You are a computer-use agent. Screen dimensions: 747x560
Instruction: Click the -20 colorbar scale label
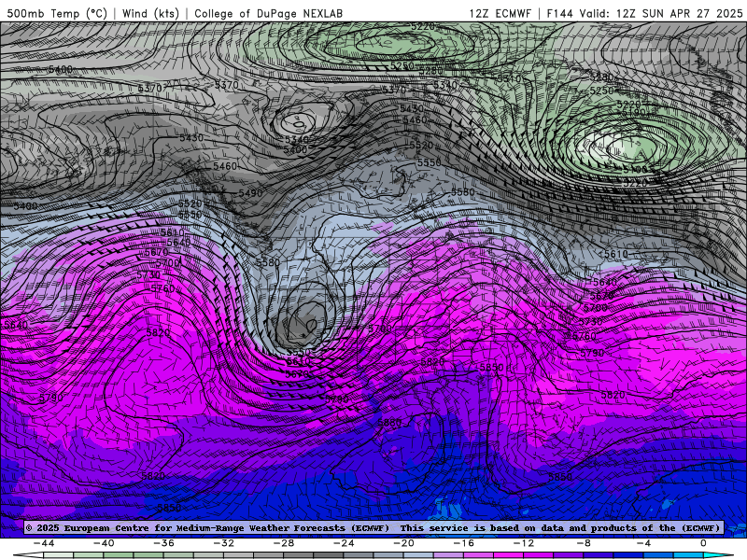click(x=403, y=543)
